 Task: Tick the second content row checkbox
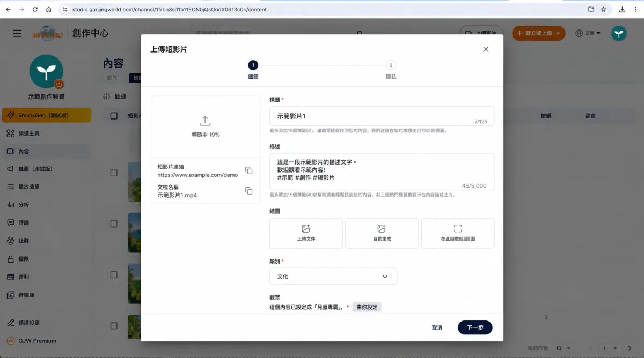pyautogui.click(x=114, y=223)
